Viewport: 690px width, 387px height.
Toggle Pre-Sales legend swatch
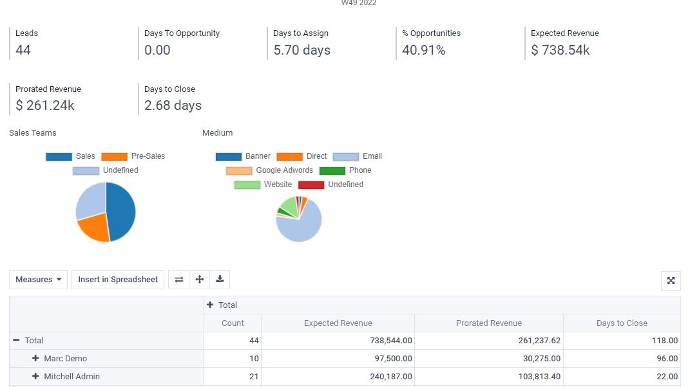click(x=114, y=156)
